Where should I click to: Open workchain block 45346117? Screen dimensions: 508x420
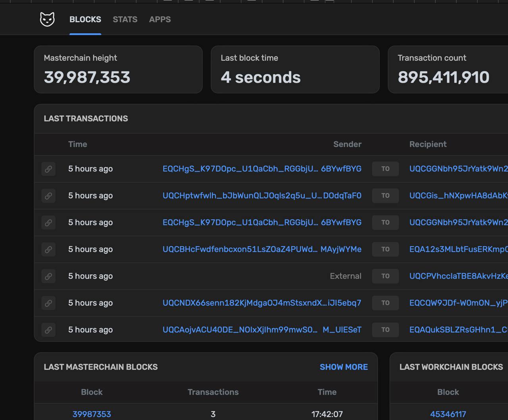(448, 414)
